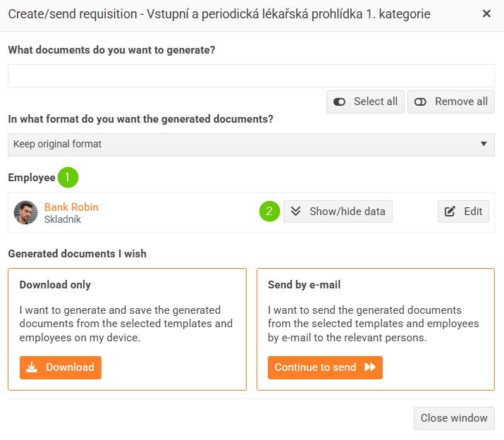The image size is (504, 440).
Task: Click the download arrow icon
Action: pos(32,367)
